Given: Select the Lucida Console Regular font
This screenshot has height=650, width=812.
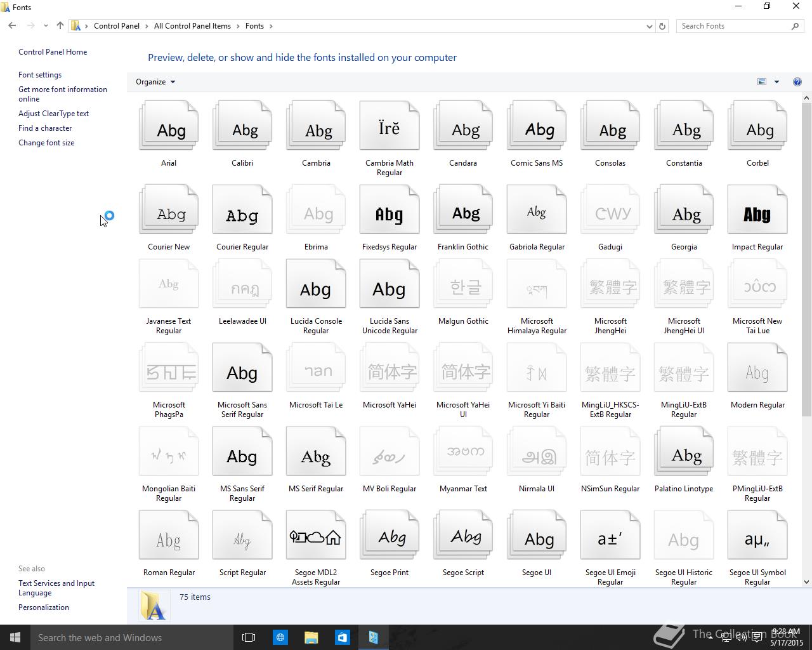Looking at the screenshot, I should [316, 283].
